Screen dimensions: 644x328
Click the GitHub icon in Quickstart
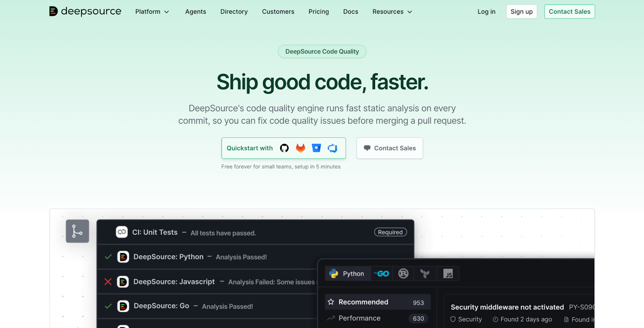(x=285, y=148)
